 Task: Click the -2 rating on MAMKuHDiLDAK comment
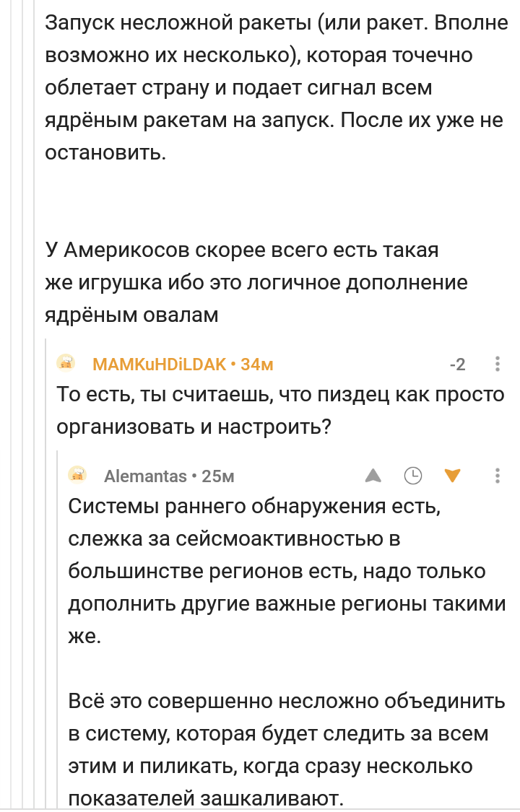click(458, 364)
